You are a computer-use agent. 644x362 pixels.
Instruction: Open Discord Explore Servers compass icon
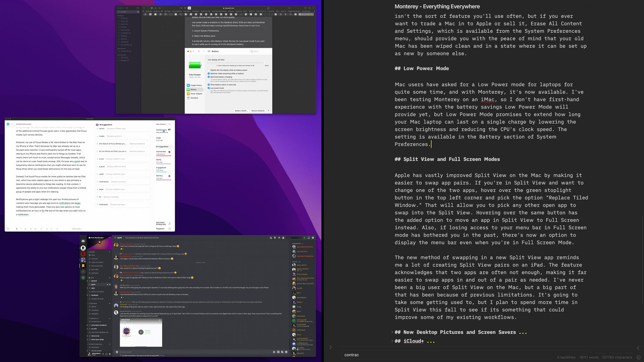coord(83,277)
